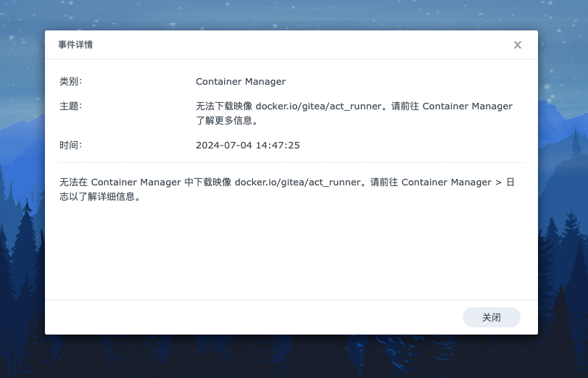
Task: Click 志以了解详细信息 on the description's last line
Action: [x=99, y=197]
